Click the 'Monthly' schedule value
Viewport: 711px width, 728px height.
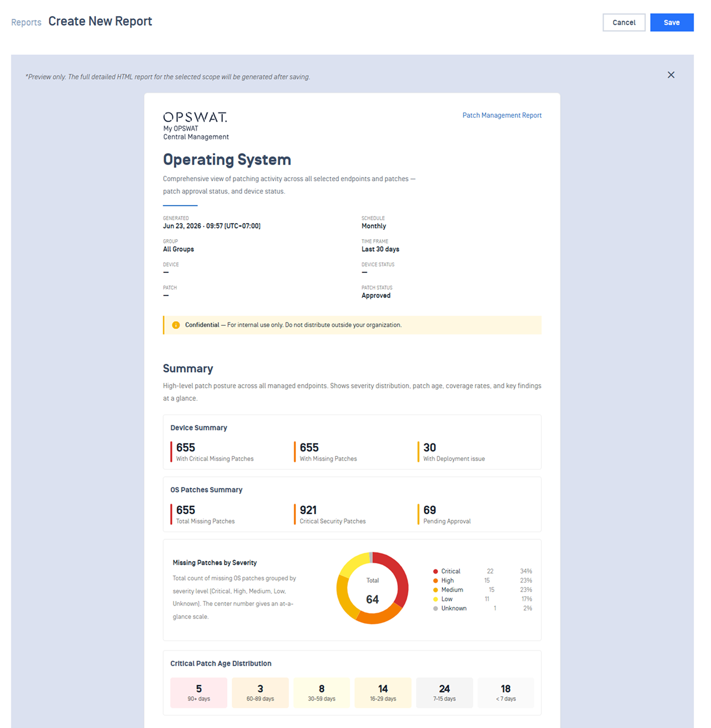coord(374,226)
